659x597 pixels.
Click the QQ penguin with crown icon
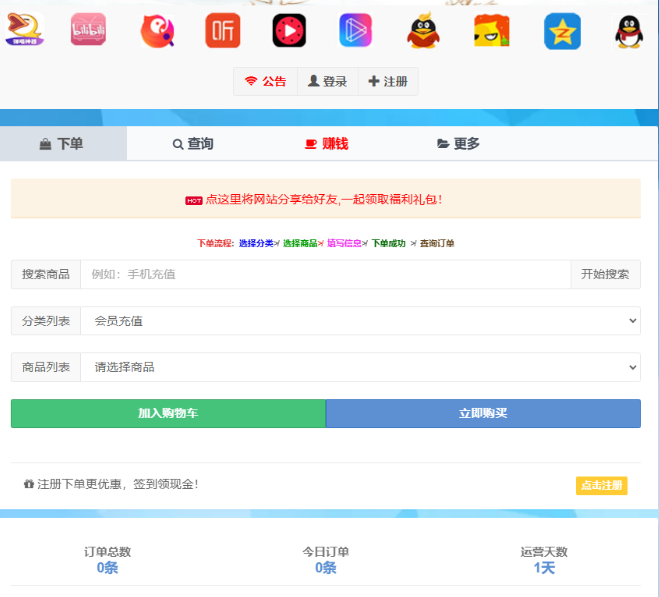pos(423,30)
